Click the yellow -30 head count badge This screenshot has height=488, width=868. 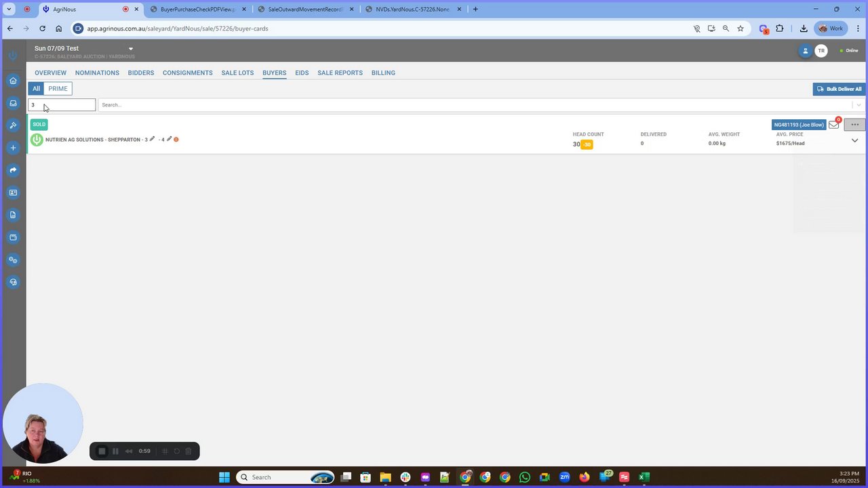(587, 144)
